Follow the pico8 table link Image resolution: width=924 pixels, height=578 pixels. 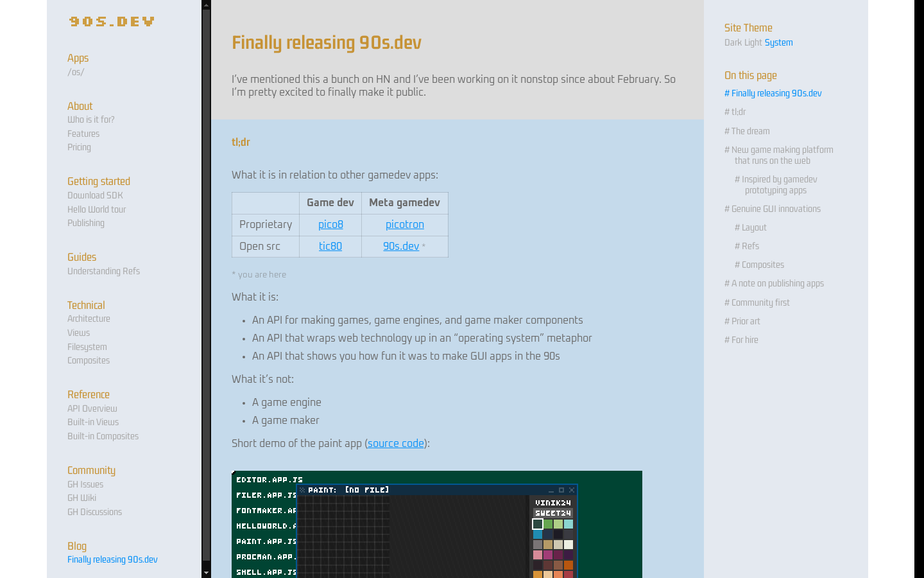click(x=330, y=224)
